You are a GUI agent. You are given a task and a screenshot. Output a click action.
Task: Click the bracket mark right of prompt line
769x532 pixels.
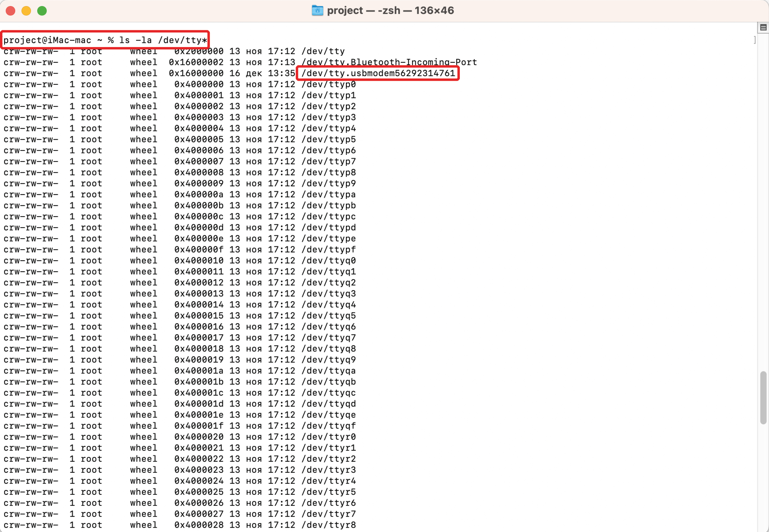click(755, 40)
